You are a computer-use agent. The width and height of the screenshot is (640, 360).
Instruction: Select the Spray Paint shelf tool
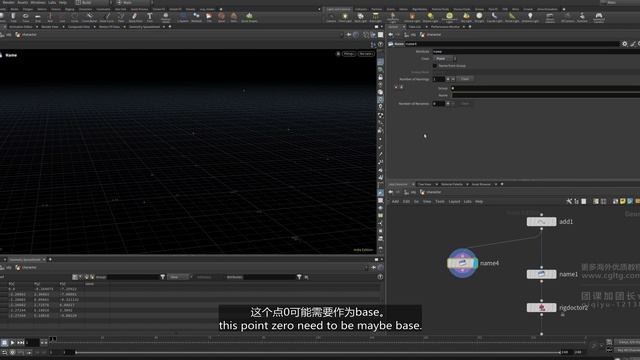click(134, 17)
